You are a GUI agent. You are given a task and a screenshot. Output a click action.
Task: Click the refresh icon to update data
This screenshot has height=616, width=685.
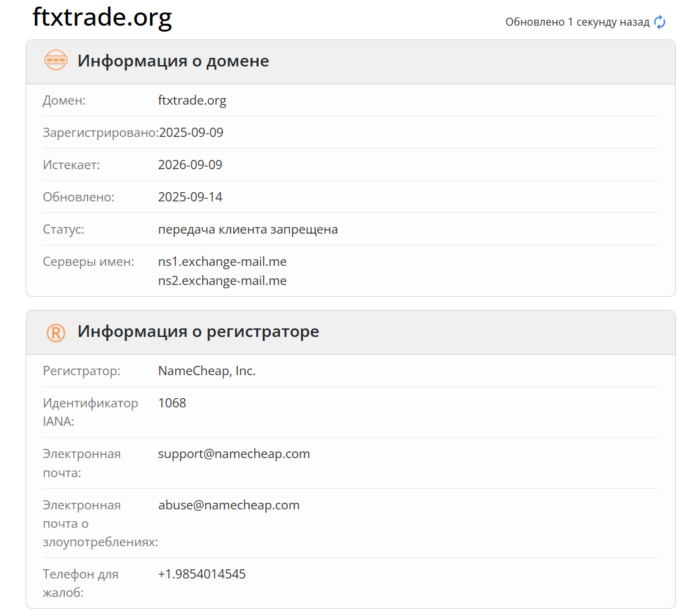[x=659, y=22]
